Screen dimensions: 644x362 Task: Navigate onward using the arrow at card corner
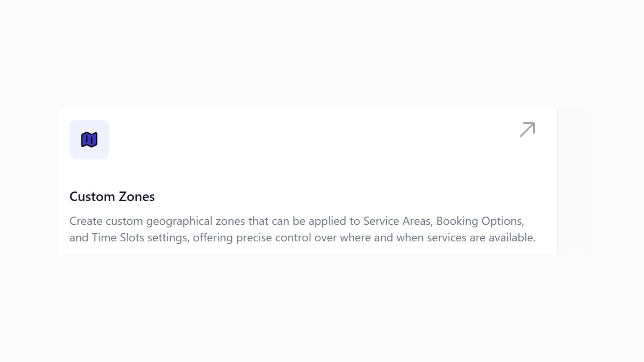[x=528, y=130]
